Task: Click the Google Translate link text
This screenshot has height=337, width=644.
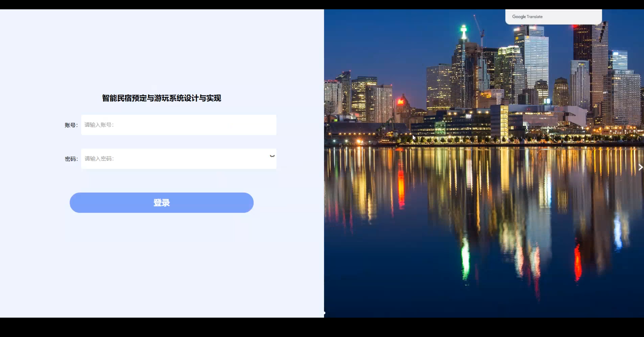Action: point(527,17)
